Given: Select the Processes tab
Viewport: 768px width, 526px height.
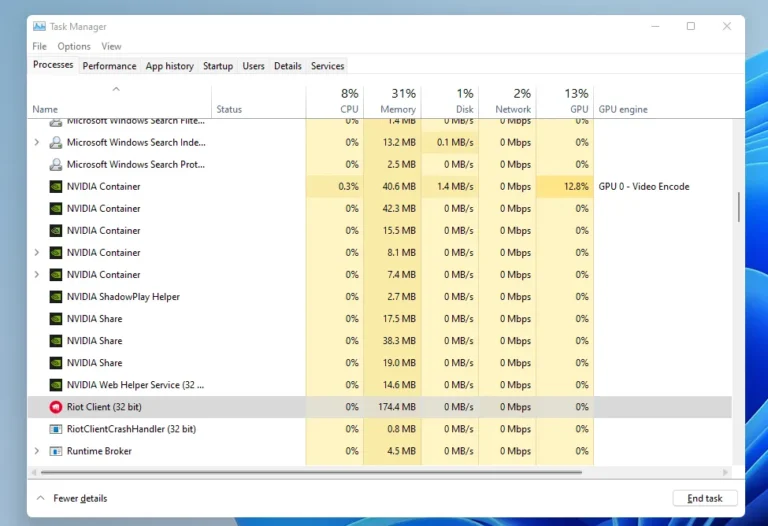Looking at the screenshot, I should tap(53, 65).
